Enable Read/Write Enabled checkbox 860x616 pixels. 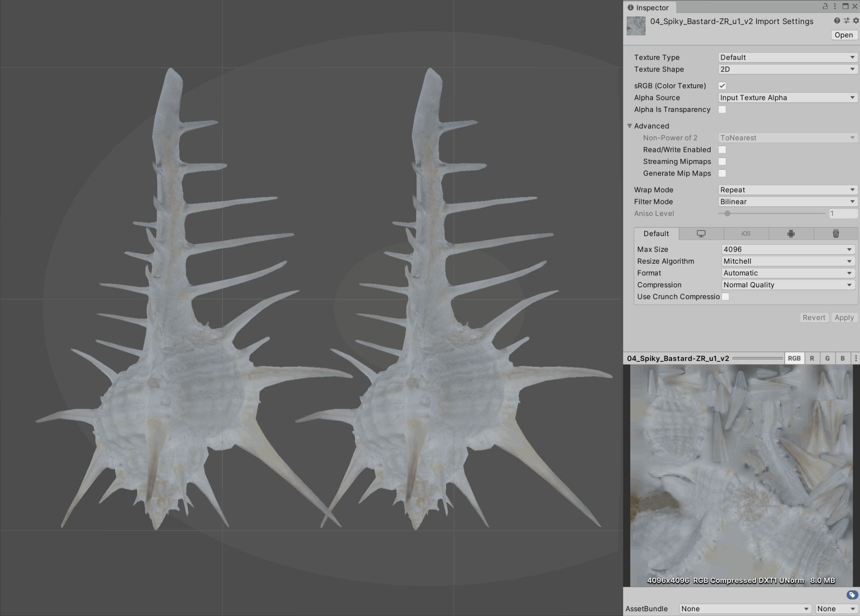pyautogui.click(x=722, y=150)
